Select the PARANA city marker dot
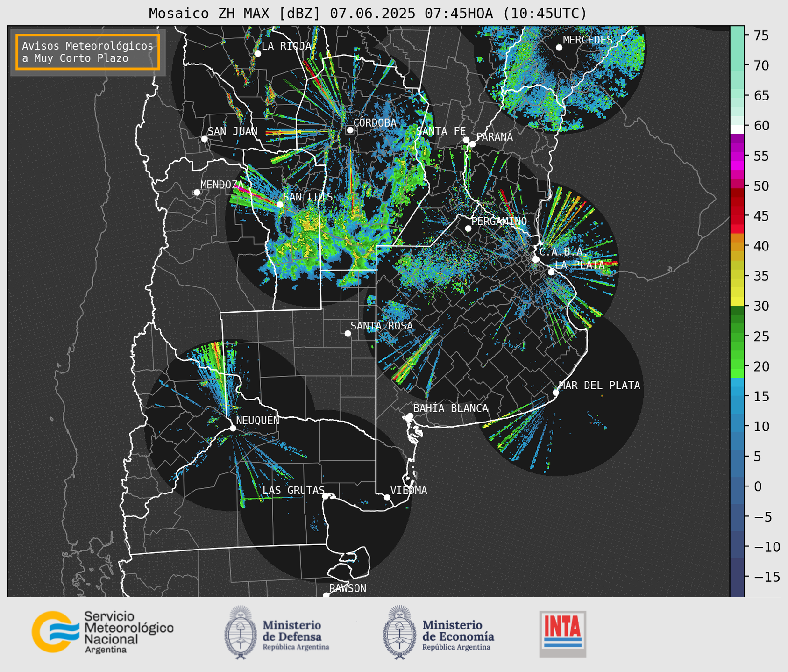Image resolution: width=788 pixels, height=672 pixels. pyautogui.click(x=472, y=144)
